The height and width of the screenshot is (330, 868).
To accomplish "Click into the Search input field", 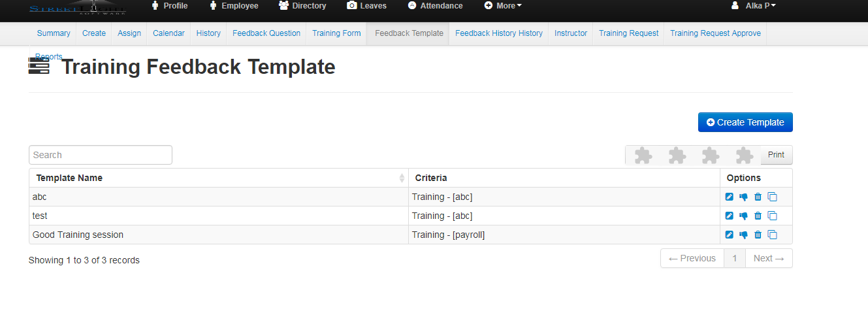I will tap(101, 156).
